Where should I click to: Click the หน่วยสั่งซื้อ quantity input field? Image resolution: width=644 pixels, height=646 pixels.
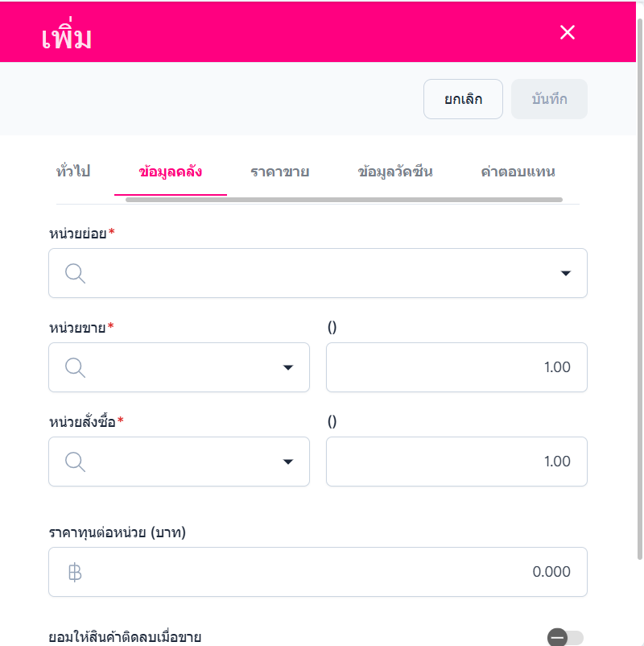tap(456, 462)
